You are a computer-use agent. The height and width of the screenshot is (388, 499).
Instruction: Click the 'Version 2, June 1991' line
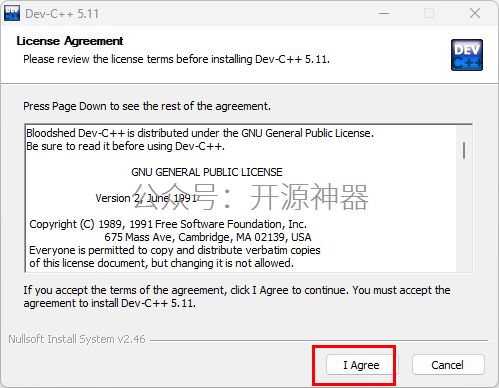click(146, 198)
